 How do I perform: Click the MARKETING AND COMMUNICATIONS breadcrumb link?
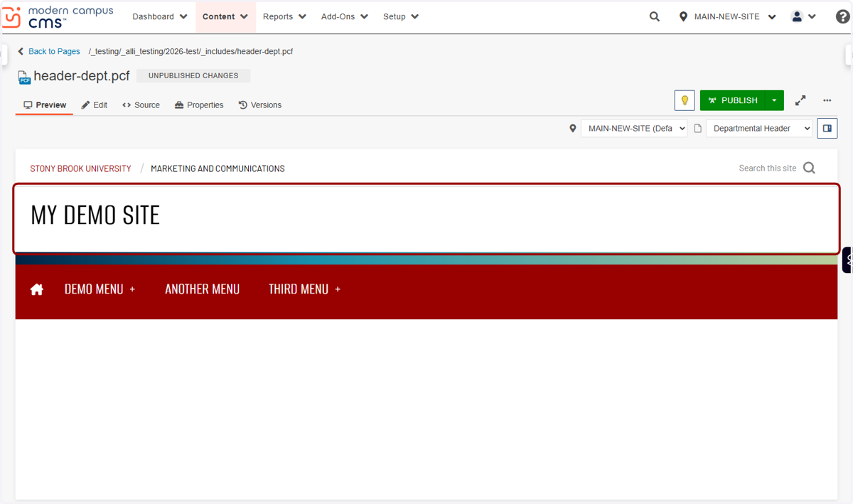click(218, 168)
